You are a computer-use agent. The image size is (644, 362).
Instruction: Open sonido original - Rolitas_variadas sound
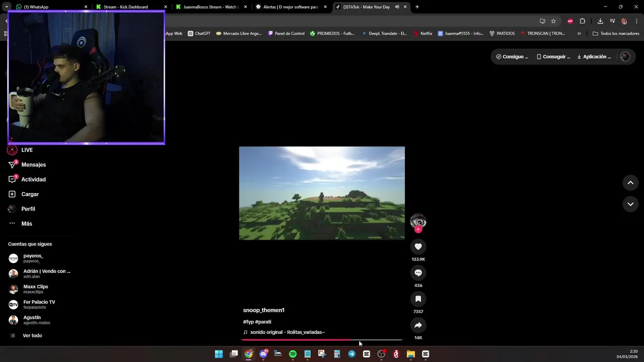pyautogui.click(x=284, y=332)
